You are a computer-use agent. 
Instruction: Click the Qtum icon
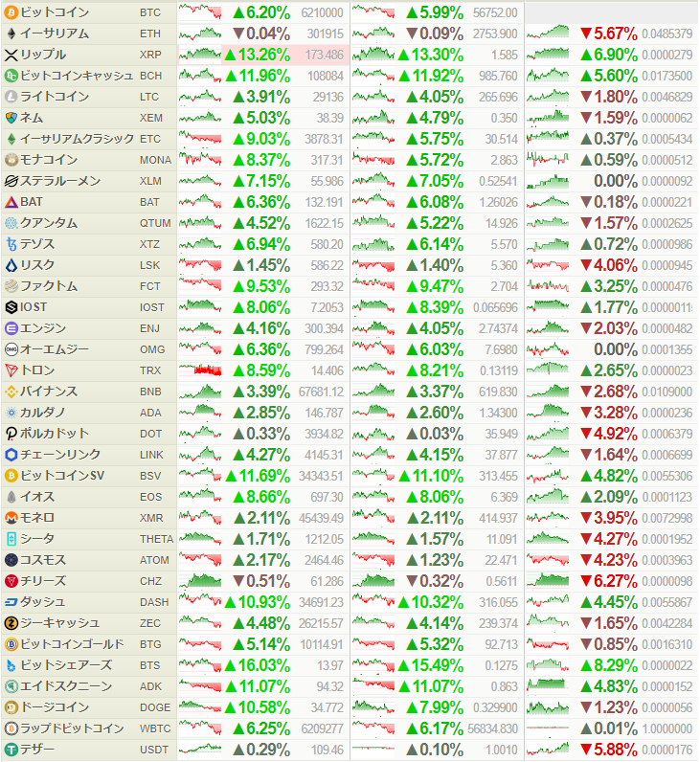tap(11, 223)
